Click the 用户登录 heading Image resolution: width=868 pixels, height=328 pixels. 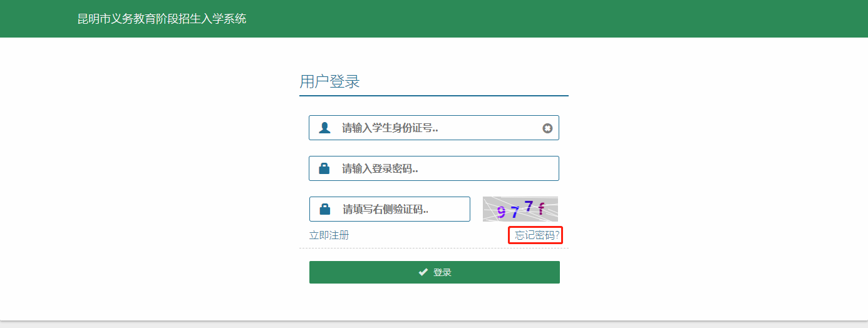tap(329, 81)
